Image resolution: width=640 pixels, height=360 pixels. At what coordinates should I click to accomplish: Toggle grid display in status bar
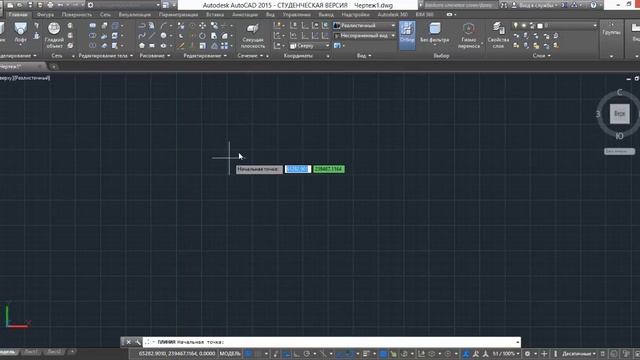(x=248, y=353)
